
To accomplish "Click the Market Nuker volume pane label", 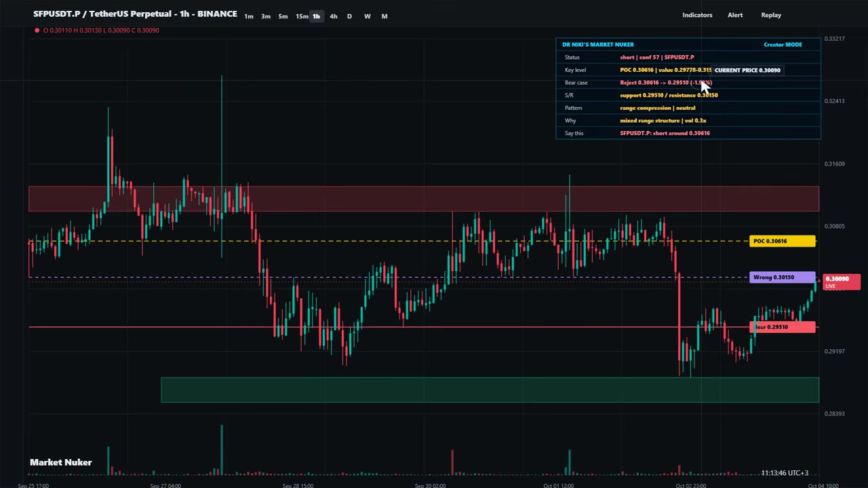I will click(60, 462).
